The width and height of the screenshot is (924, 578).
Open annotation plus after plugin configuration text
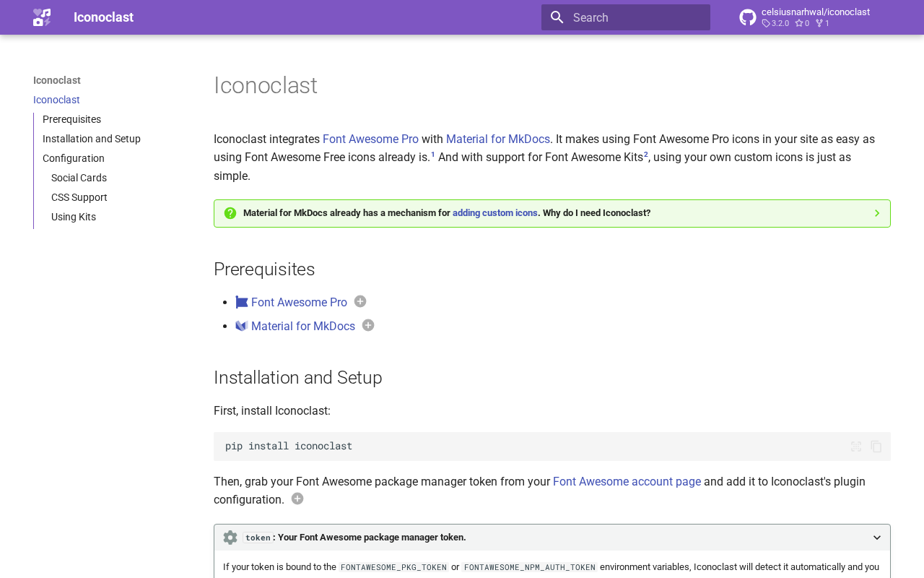pyautogui.click(x=297, y=499)
